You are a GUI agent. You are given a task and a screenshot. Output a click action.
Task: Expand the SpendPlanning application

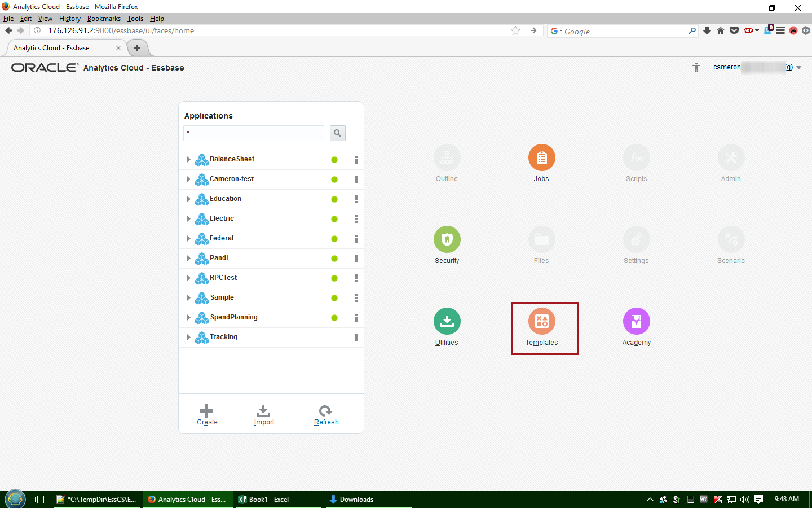188,318
